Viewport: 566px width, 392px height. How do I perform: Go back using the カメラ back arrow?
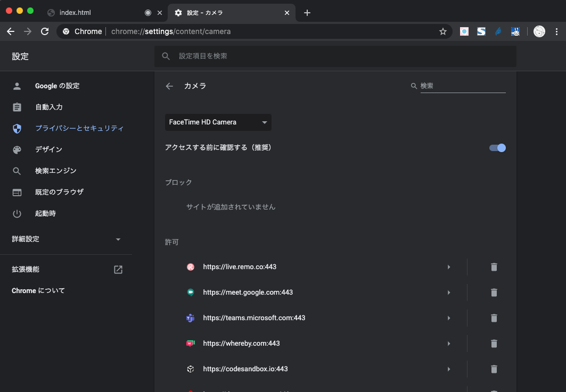169,86
